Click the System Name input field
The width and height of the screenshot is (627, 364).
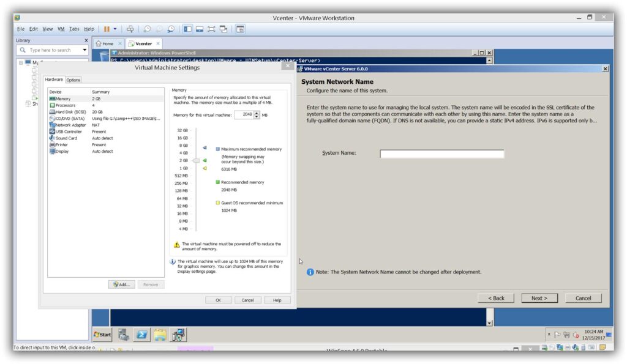[441, 154]
